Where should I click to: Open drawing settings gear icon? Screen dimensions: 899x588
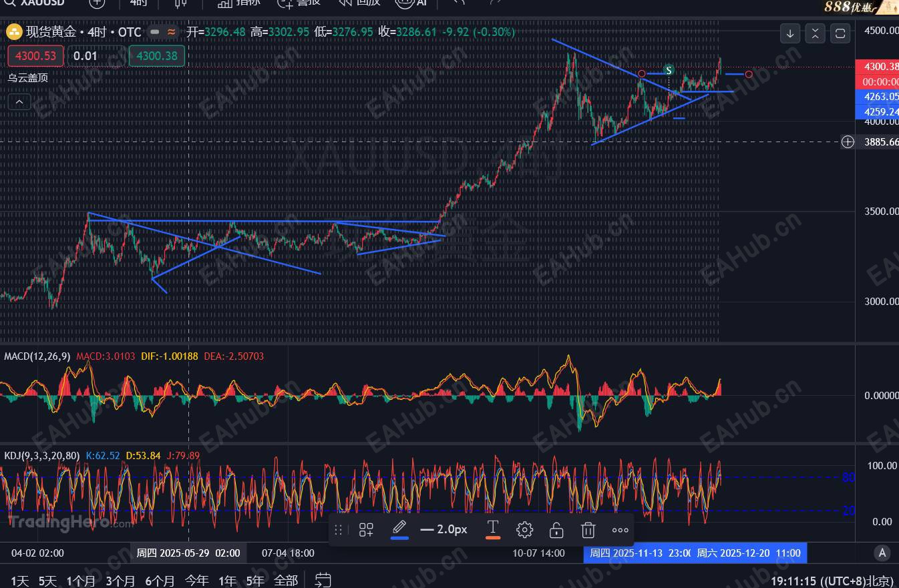click(525, 530)
